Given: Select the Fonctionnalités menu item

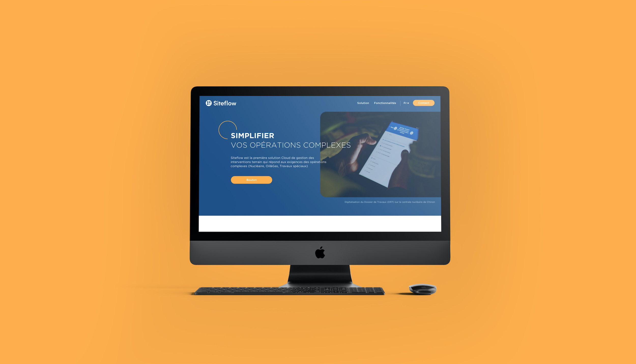Looking at the screenshot, I should [385, 103].
